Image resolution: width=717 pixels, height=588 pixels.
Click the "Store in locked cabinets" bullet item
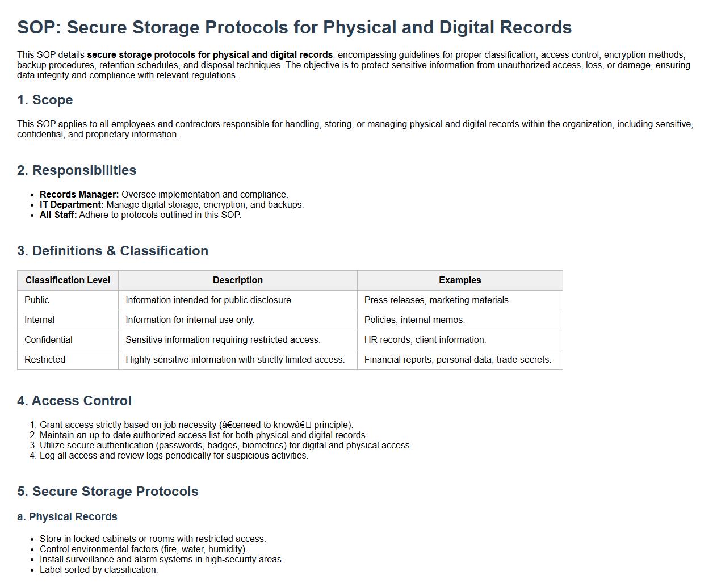tap(152, 539)
